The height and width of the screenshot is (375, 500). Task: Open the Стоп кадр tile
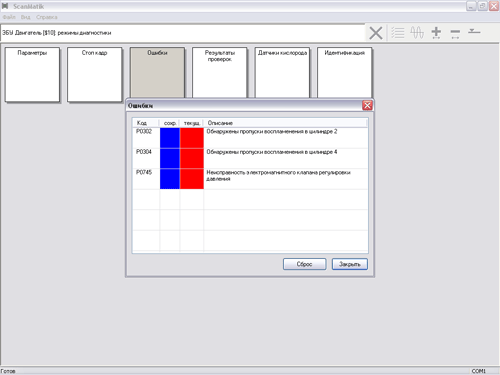pos(95,75)
